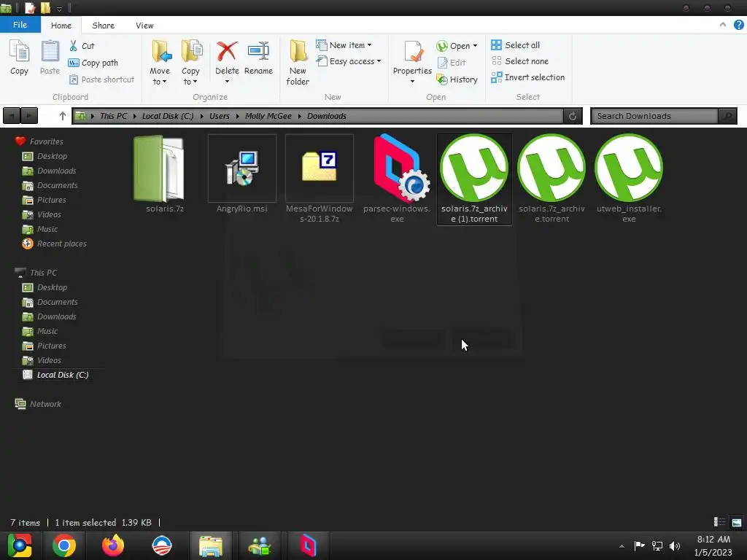Screen dimensions: 747x560
Task: Open Documents under This PC
Action: [x=50, y=302]
